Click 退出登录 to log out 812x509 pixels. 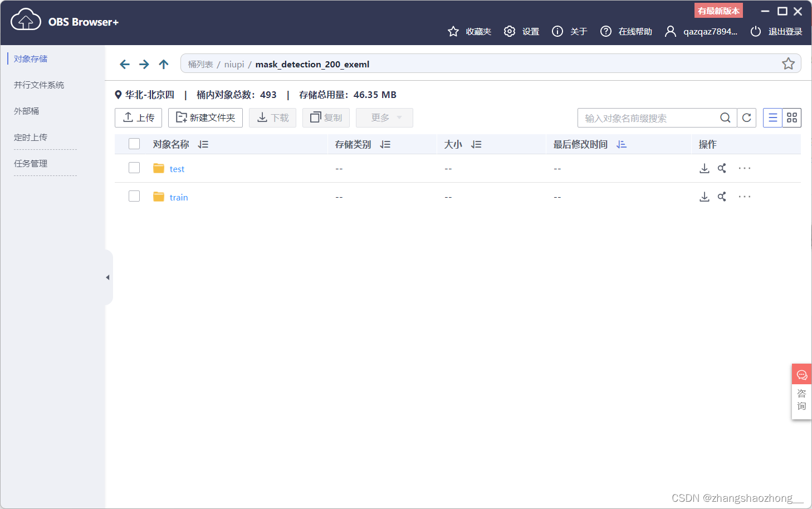tap(776, 32)
